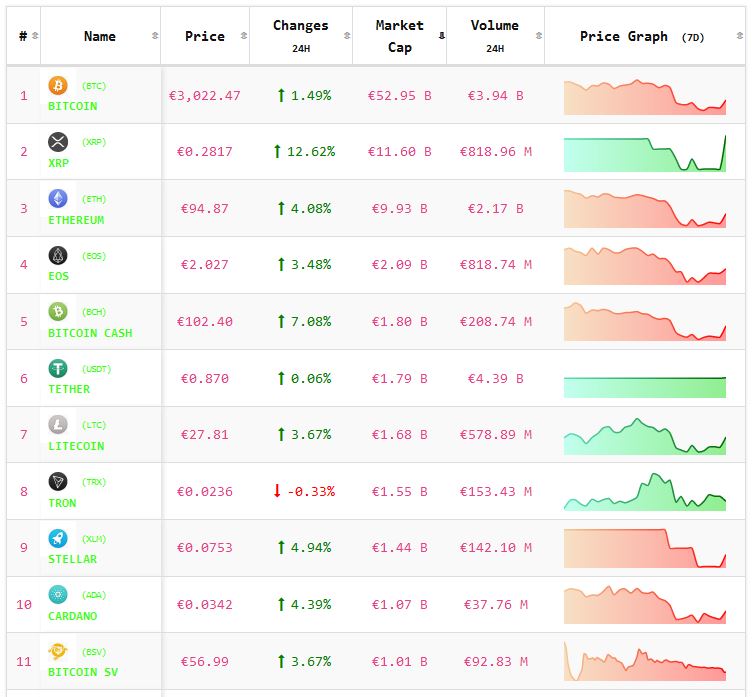
Task: Click the Bitcoin coin logo icon
Action: click(x=58, y=86)
